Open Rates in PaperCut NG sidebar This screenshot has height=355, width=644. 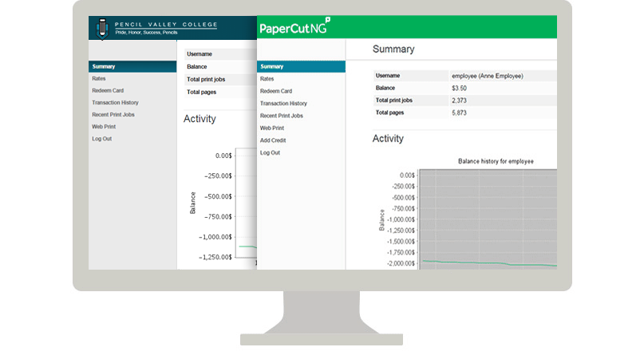point(267,79)
